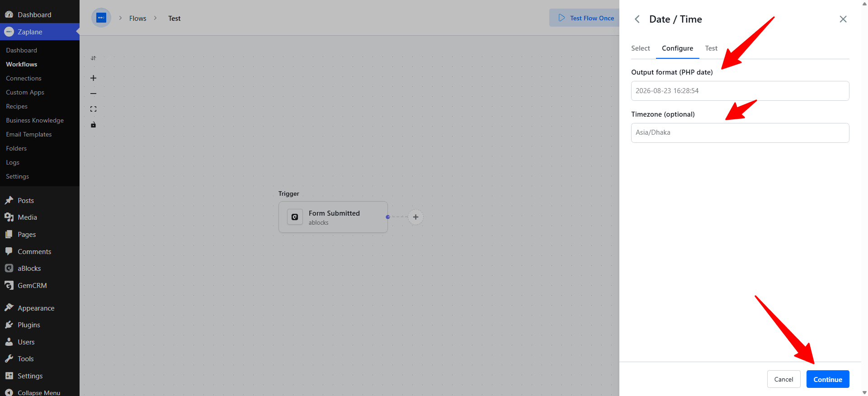The width and height of the screenshot is (868, 396).
Task: Focus the Output format (PHP date) field
Action: coord(740,91)
